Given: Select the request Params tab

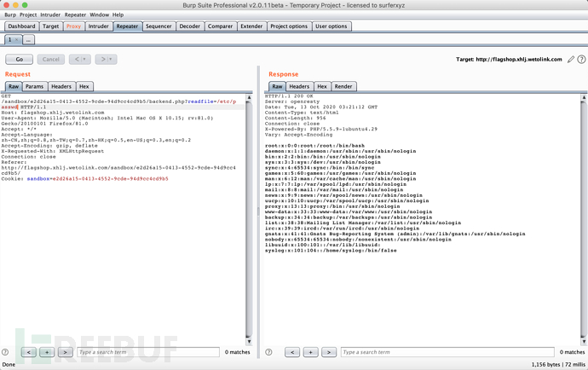Looking at the screenshot, I should 34,86.
